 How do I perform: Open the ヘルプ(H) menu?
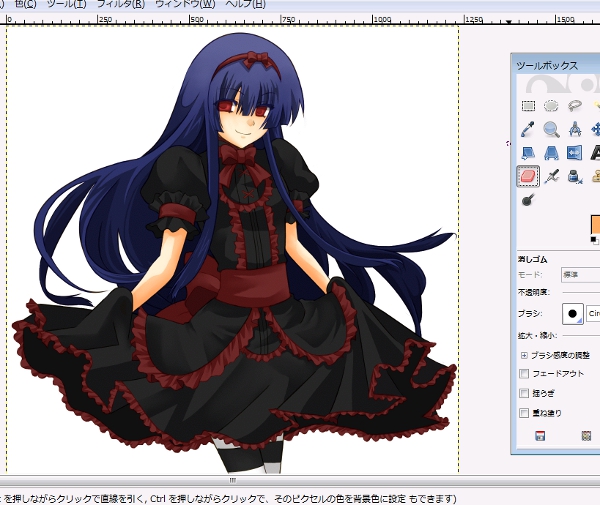pyautogui.click(x=245, y=4)
